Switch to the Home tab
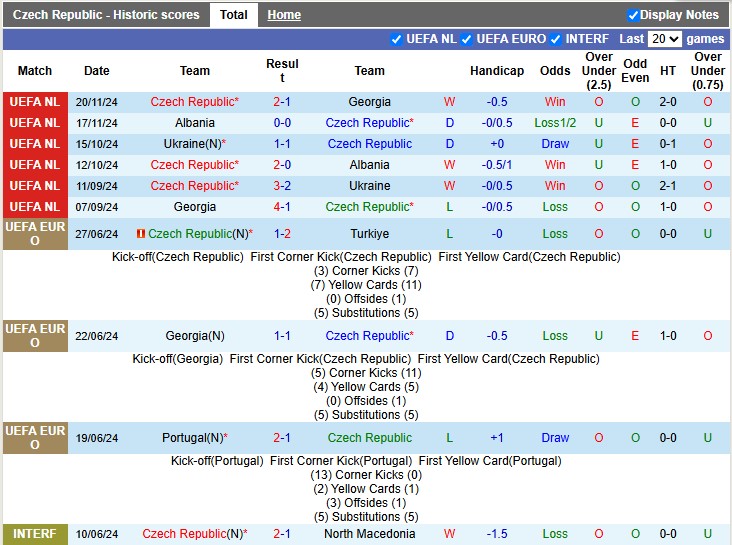Screen dimensions: 732x545 click(284, 15)
